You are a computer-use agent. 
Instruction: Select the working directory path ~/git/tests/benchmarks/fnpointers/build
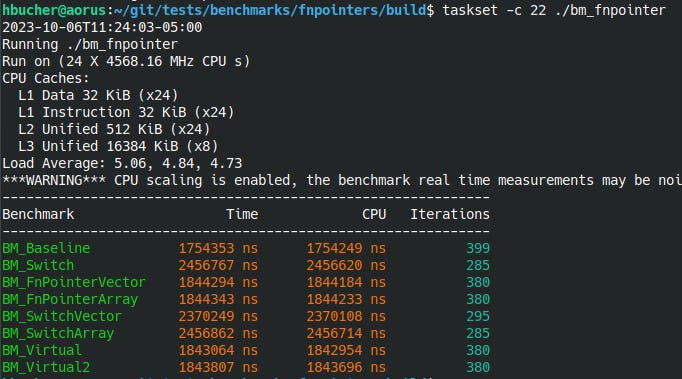click(270, 10)
